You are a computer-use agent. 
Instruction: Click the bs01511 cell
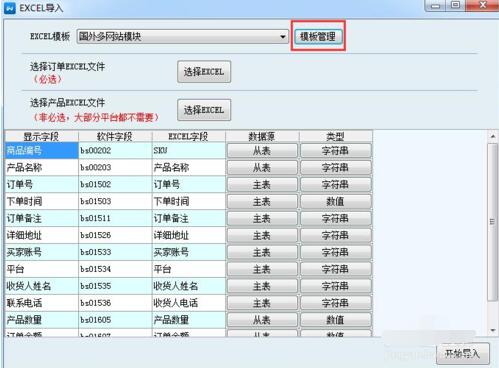pyautogui.click(x=115, y=218)
